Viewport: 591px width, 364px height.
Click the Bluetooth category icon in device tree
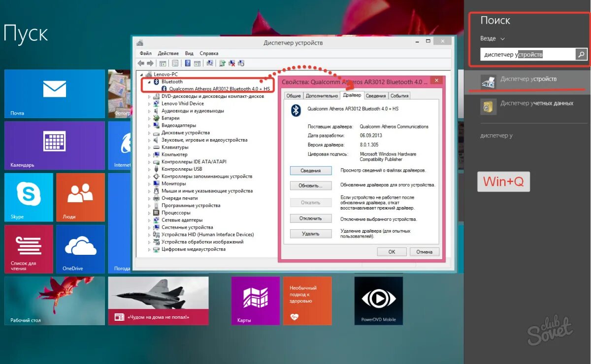(x=157, y=82)
